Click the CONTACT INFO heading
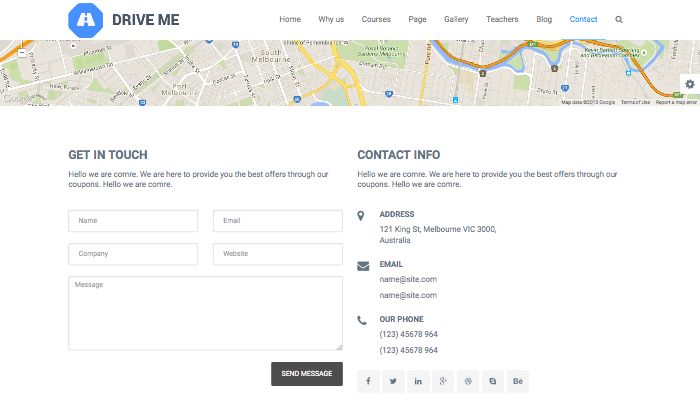 [399, 155]
